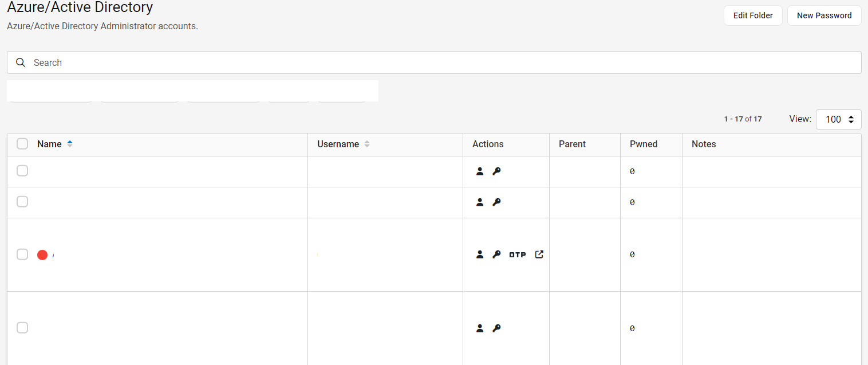
Task: Click the Notes column header
Action: coord(704,144)
